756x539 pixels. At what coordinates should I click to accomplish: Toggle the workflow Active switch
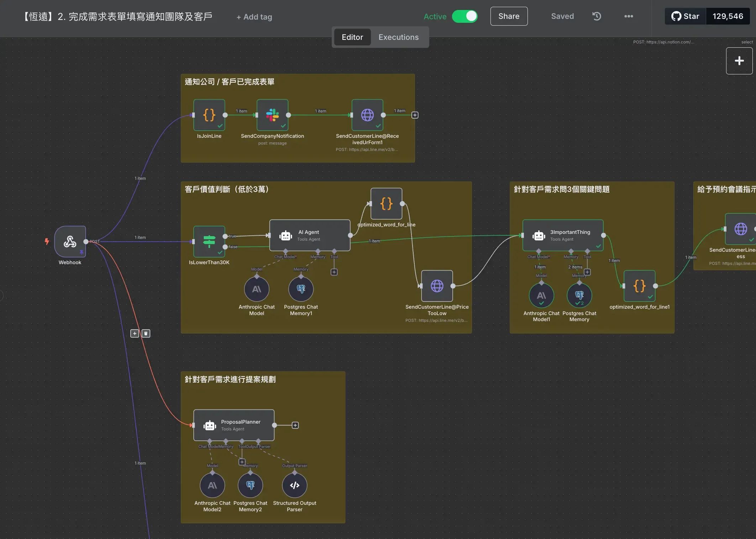pos(464,16)
